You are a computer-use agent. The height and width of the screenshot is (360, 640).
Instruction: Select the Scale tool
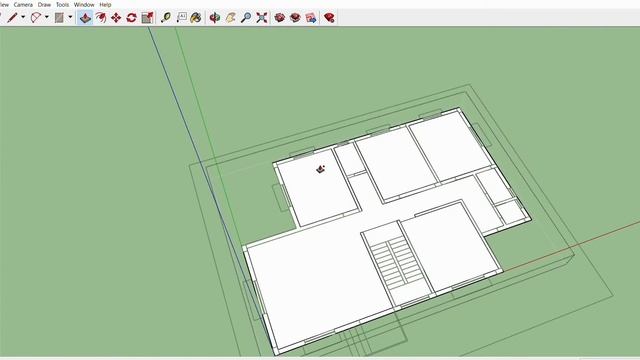pyautogui.click(x=147, y=18)
